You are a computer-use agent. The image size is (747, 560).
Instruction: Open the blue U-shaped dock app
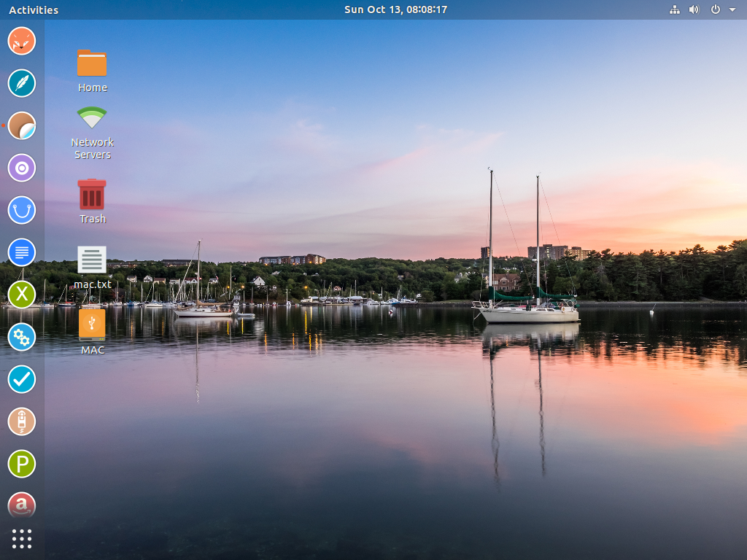tap(21, 210)
